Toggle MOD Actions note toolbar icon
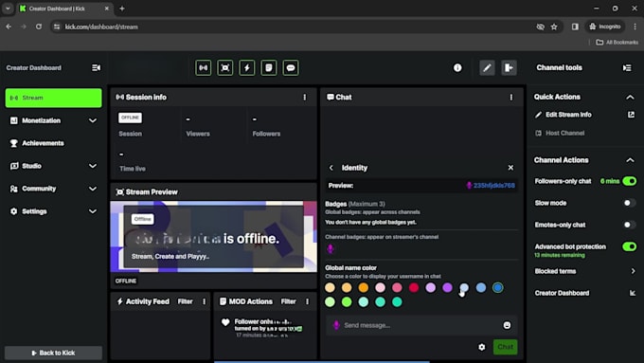644x363 pixels. [x=269, y=68]
